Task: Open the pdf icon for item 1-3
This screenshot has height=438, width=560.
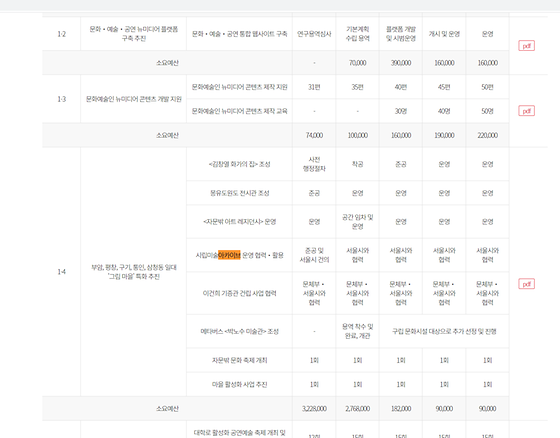Action: pyautogui.click(x=526, y=111)
